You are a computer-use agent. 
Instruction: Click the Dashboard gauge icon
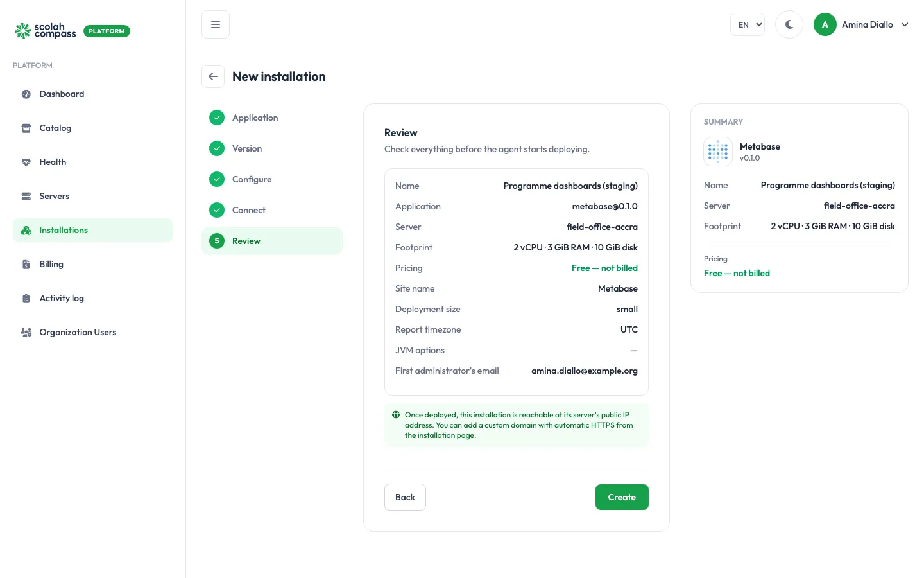pos(26,94)
